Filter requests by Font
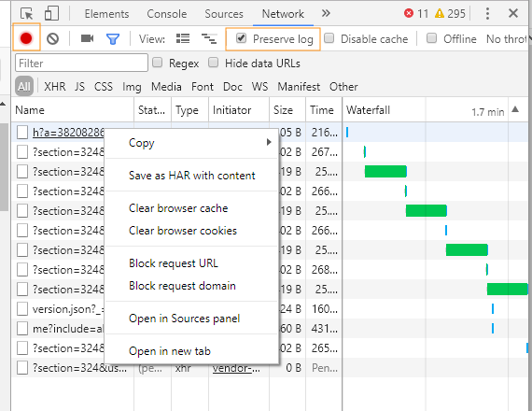532x411 pixels. [x=203, y=87]
